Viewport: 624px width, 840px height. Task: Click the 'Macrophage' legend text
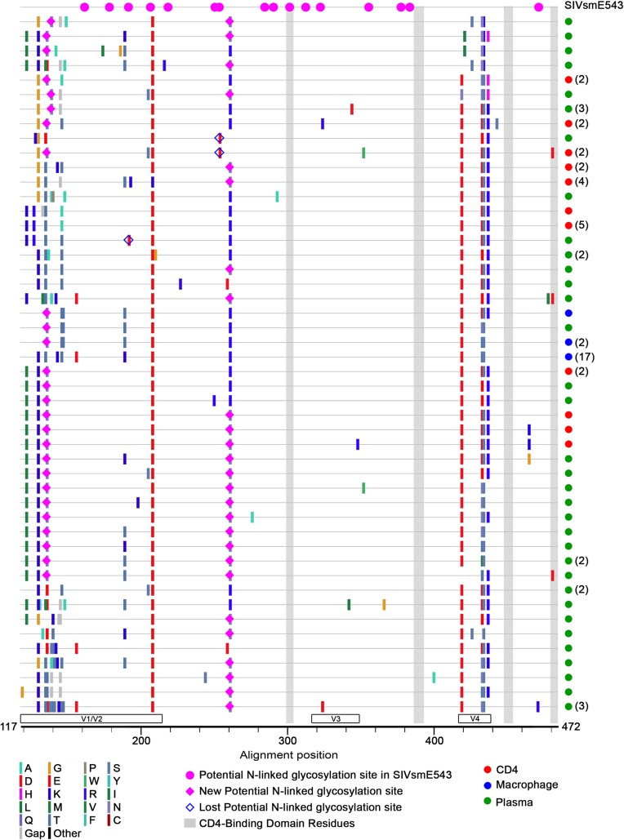527,785
